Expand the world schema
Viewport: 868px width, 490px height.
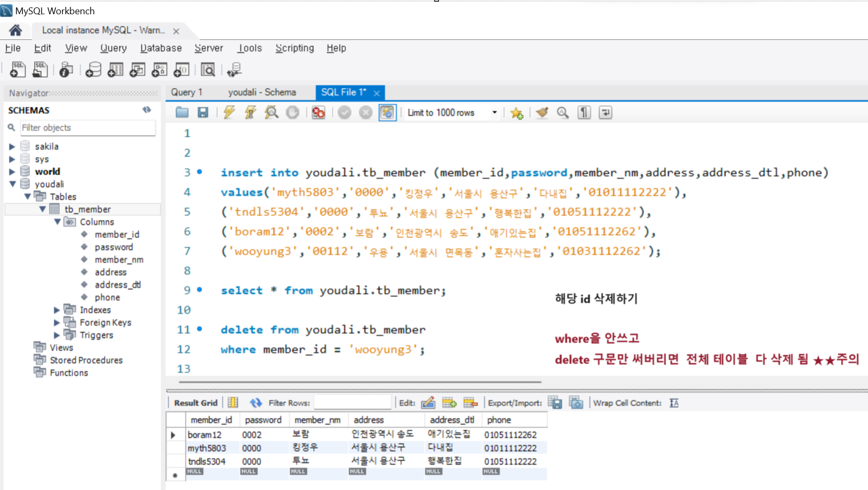12,172
